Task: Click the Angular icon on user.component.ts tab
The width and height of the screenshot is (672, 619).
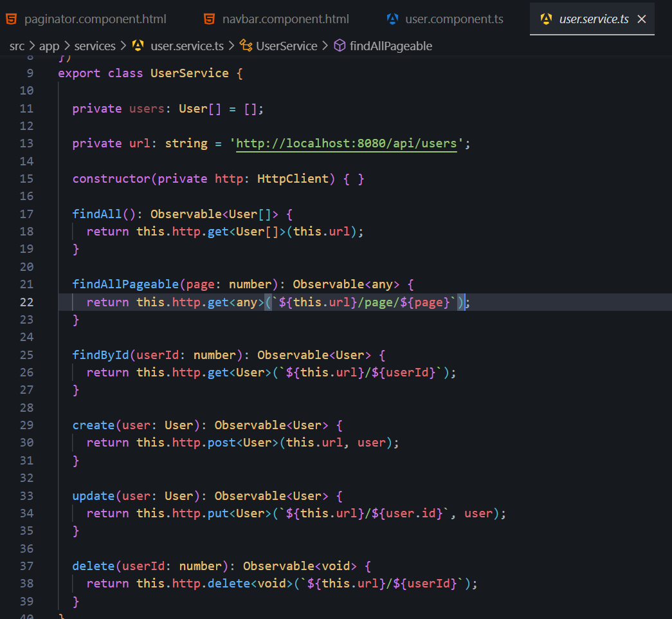Action: point(392,19)
